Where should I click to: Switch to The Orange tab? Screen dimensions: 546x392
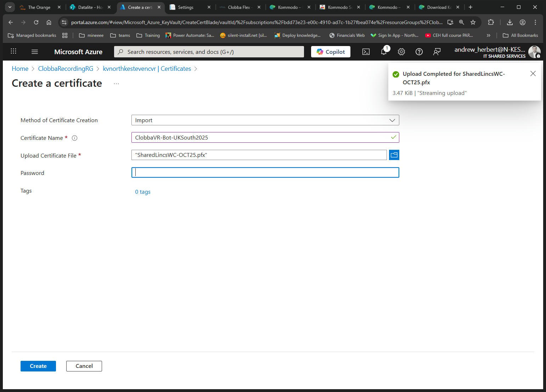pyautogui.click(x=40, y=7)
